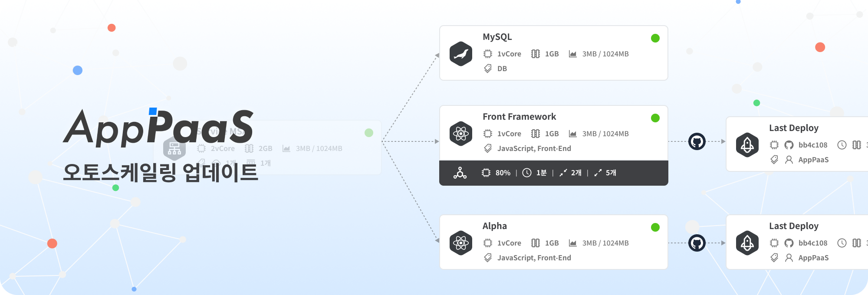
Task: Click the AppPaaS logo
Action: (158, 127)
